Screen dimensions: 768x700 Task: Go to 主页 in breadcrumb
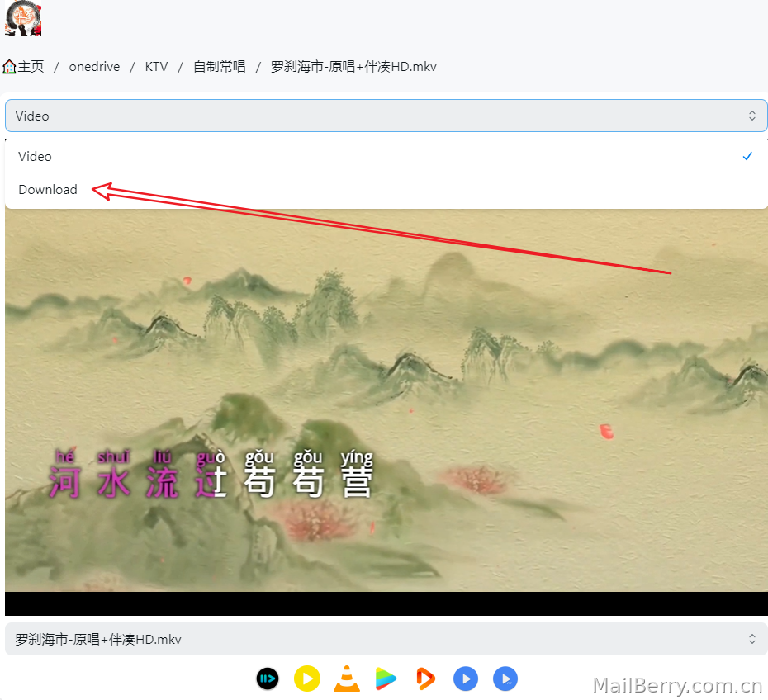point(31,67)
